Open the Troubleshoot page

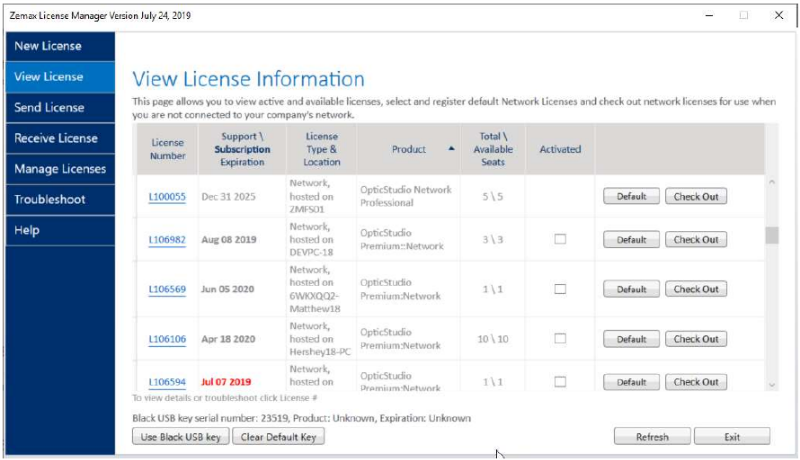click(x=60, y=199)
